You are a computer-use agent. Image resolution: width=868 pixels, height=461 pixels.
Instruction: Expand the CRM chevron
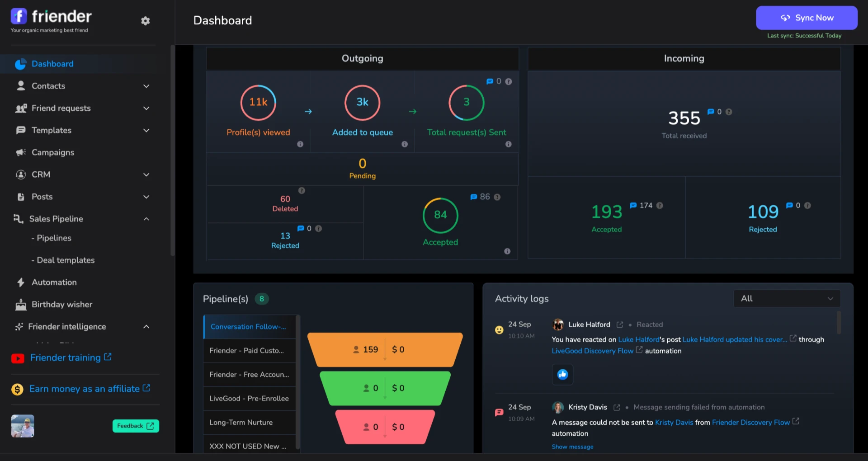[146, 174]
